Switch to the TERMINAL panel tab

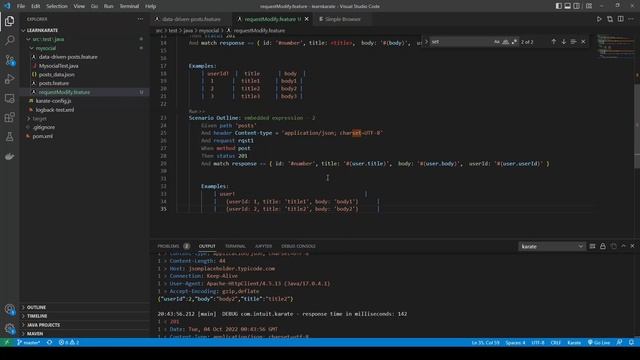click(x=235, y=246)
